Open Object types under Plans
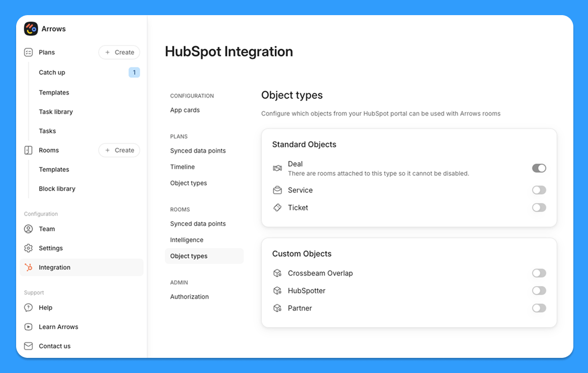 pos(189,183)
